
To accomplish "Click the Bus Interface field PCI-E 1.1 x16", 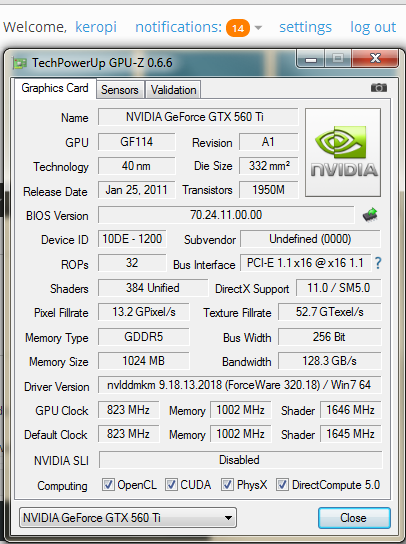I will click(x=305, y=263).
